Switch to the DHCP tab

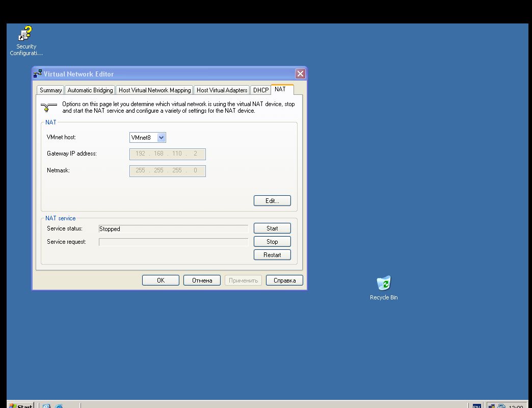point(260,90)
